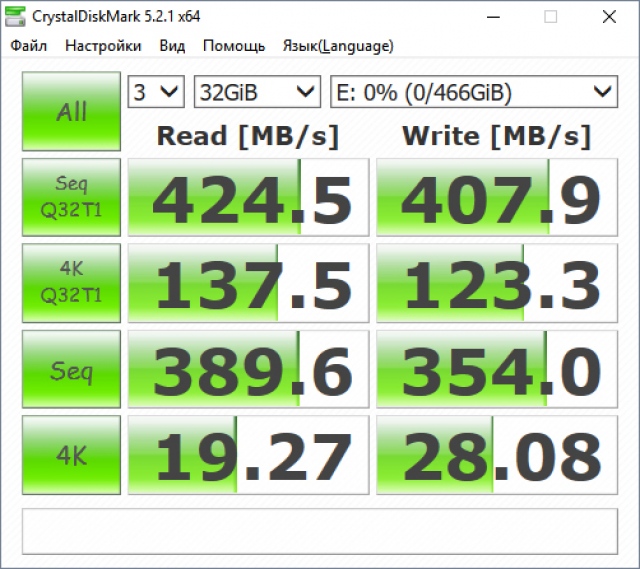Click the CrystalDiskMark app icon in title bar
The width and height of the screenshot is (640, 569).
pyautogui.click(x=17, y=17)
